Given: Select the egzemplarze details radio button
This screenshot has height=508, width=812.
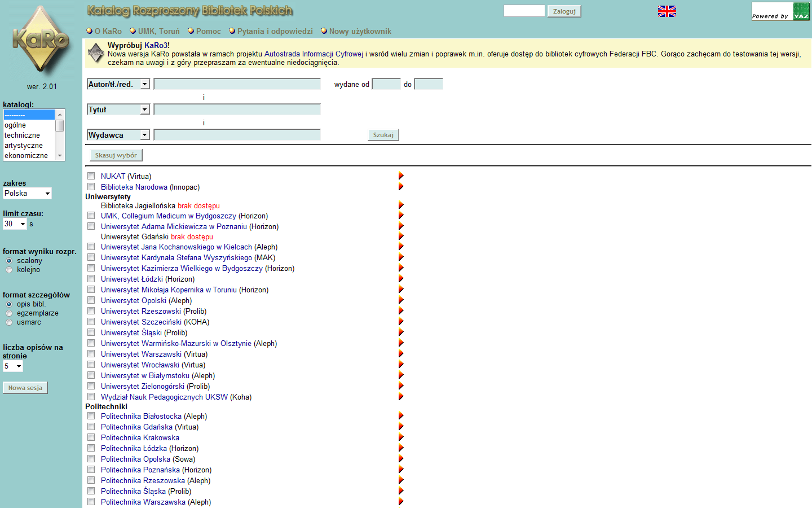Looking at the screenshot, I should [9, 313].
